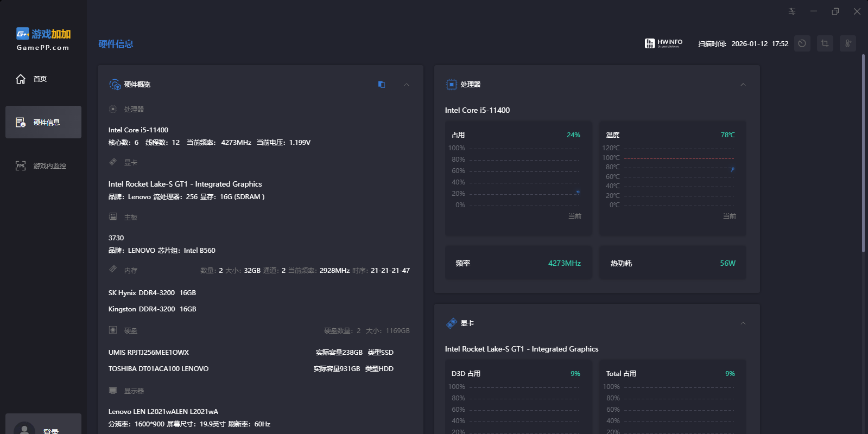Viewport: 868px width, 434px height.
Task: Click the 频率 4273MHz frequency card
Action: click(x=518, y=263)
